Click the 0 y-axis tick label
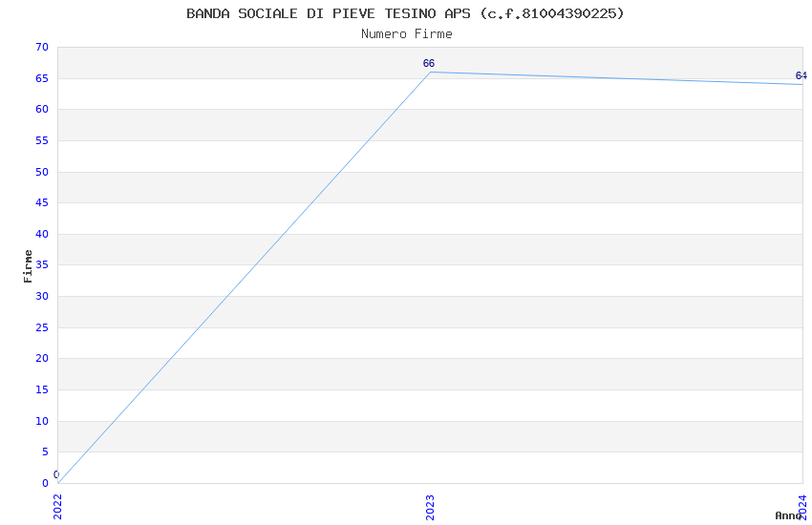The width and height of the screenshot is (812, 525). point(45,484)
